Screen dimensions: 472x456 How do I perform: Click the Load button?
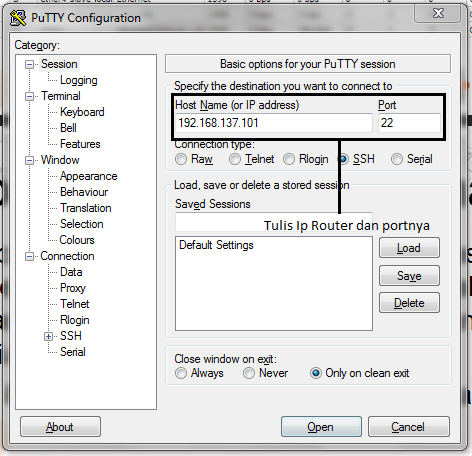tap(409, 248)
